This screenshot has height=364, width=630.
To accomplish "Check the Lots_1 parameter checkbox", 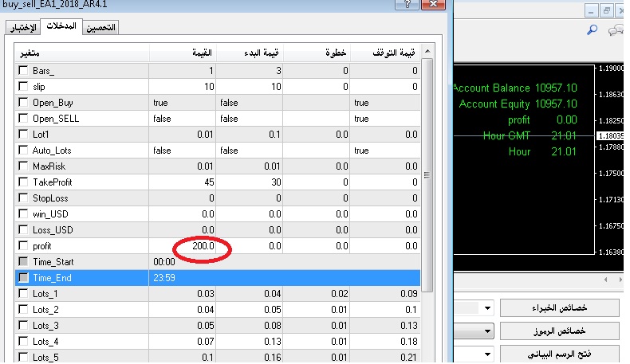I will tap(23, 294).
